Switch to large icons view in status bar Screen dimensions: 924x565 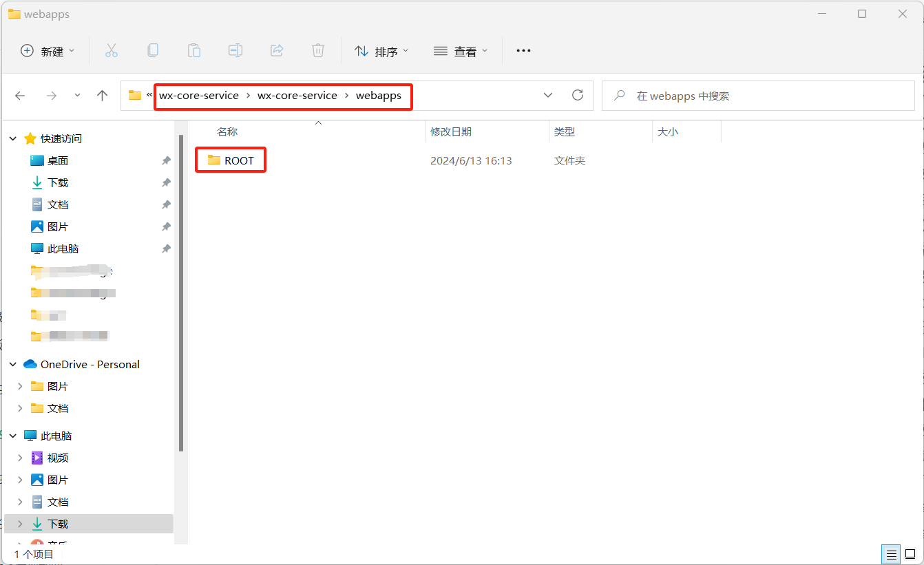(x=910, y=554)
